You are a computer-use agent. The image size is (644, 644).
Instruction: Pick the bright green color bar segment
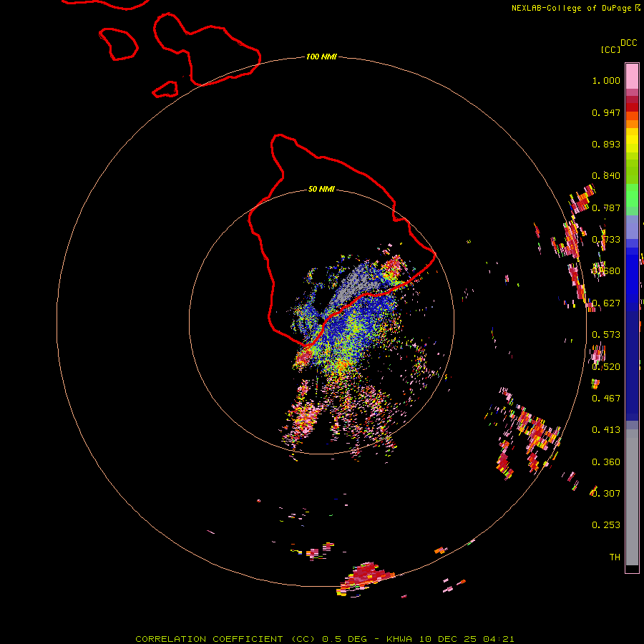tap(632, 195)
